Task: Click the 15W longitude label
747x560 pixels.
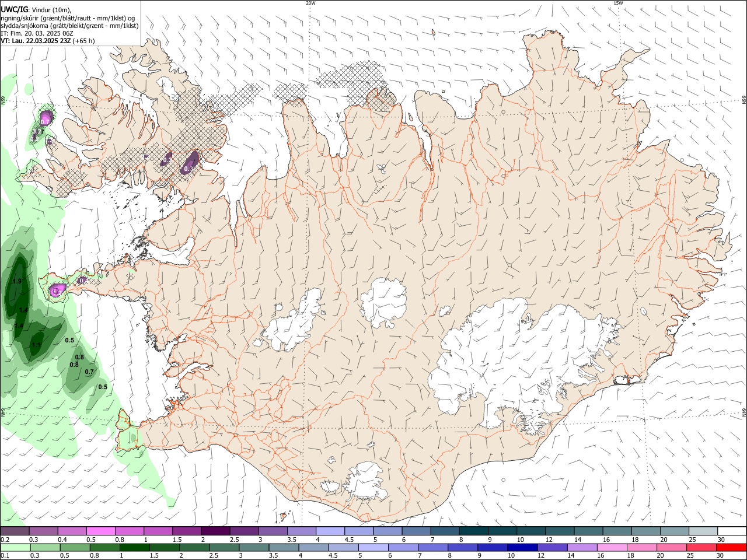Action: [x=618, y=3]
